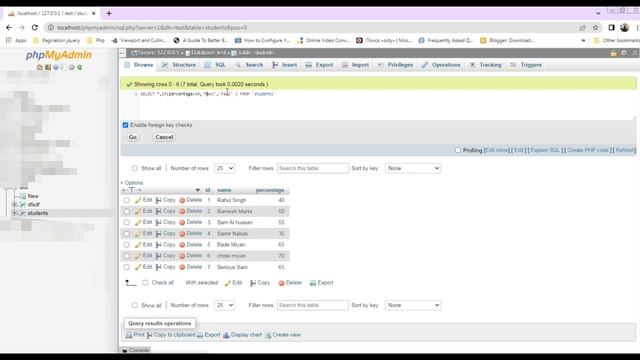
Task: Expand the Options link
Action: 132,182
